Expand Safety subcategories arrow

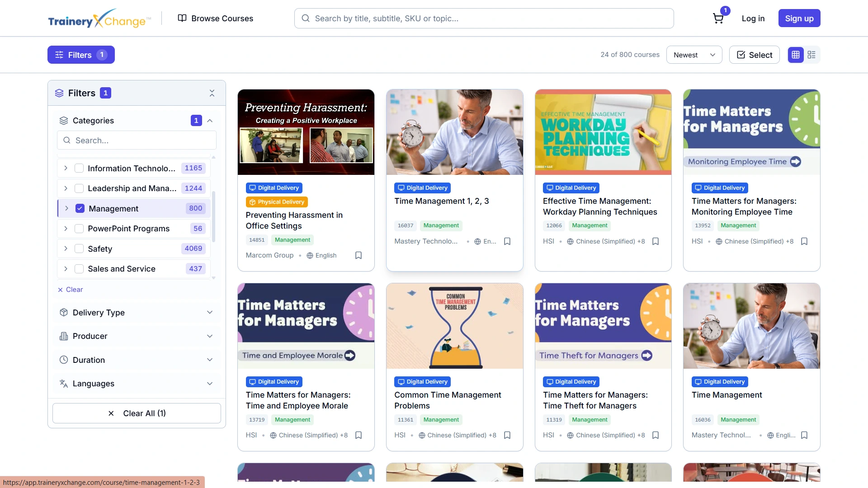tap(66, 249)
